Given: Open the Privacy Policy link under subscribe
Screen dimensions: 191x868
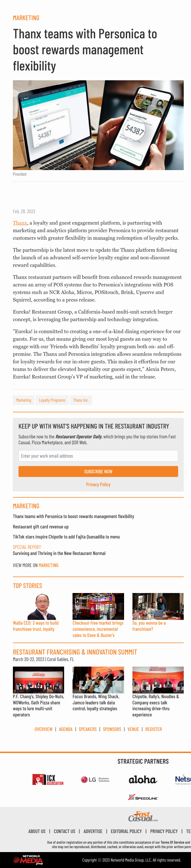Looking at the screenshot, I should pyautogui.click(x=98, y=484).
